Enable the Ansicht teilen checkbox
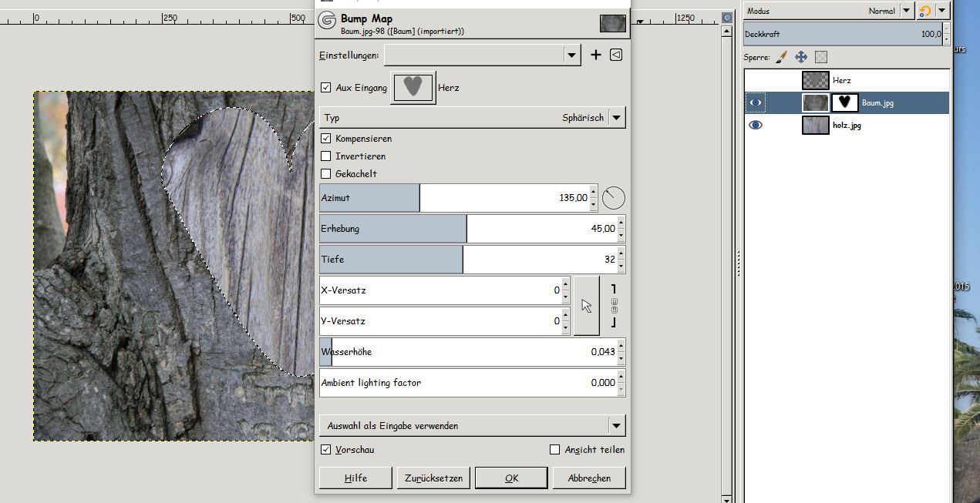Image resolution: width=980 pixels, height=503 pixels. coord(554,450)
